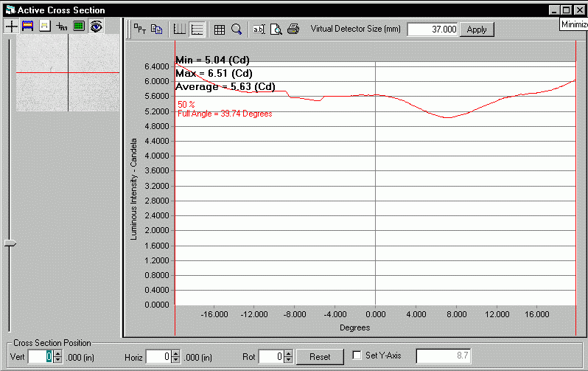Decrease the Horiz position with down arrow
The width and height of the screenshot is (588, 371).
point(175,360)
